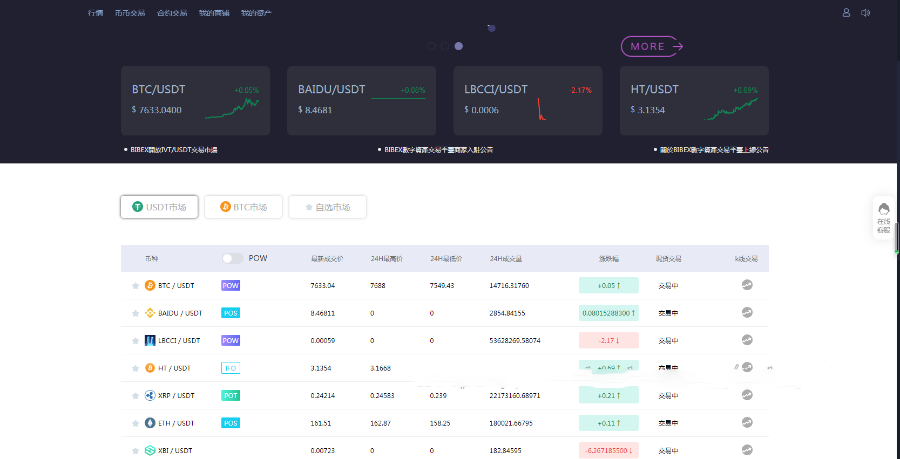
Task: Open K-line chart for ETH / USDT
Action: pos(747,422)
